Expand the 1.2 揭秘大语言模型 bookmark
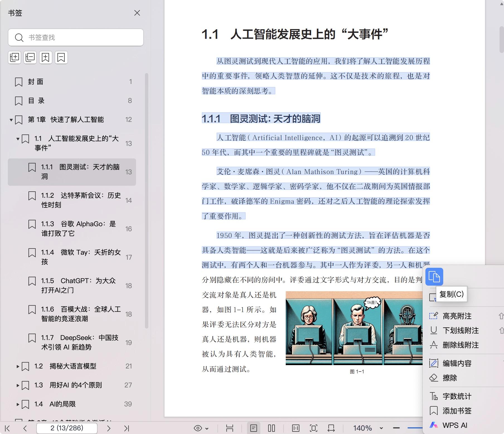 point(18,366)
